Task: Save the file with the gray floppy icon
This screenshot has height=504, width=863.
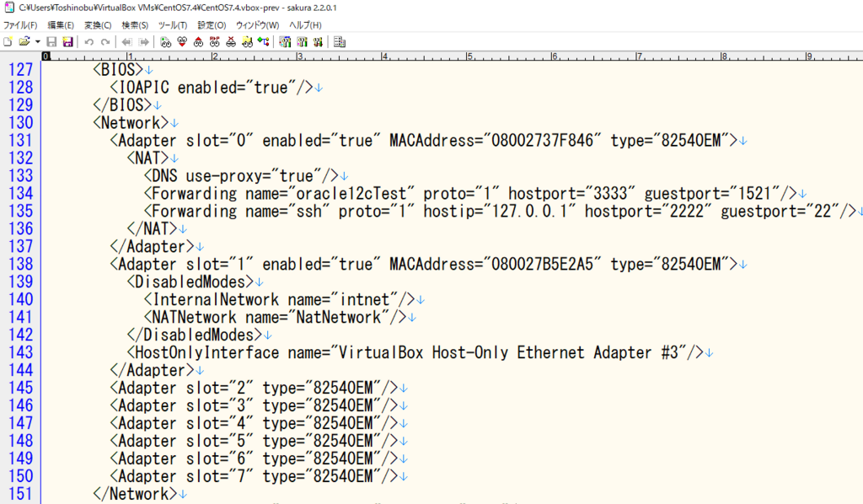Action: [x=51, y=42]
